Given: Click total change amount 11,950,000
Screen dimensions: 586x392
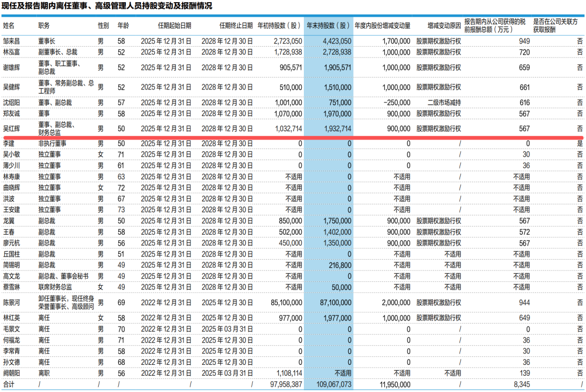Looking at the screenshot, I should pyautogui.click(x=395, y=384).
